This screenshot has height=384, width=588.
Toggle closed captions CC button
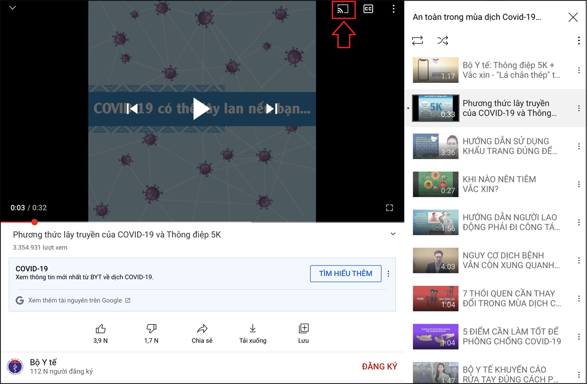point(368,9)
